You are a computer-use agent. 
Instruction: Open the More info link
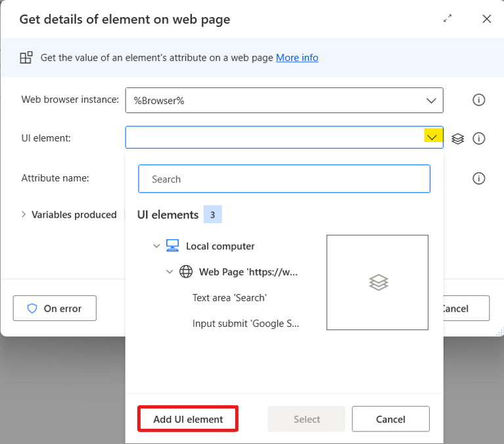coord(297,58)
